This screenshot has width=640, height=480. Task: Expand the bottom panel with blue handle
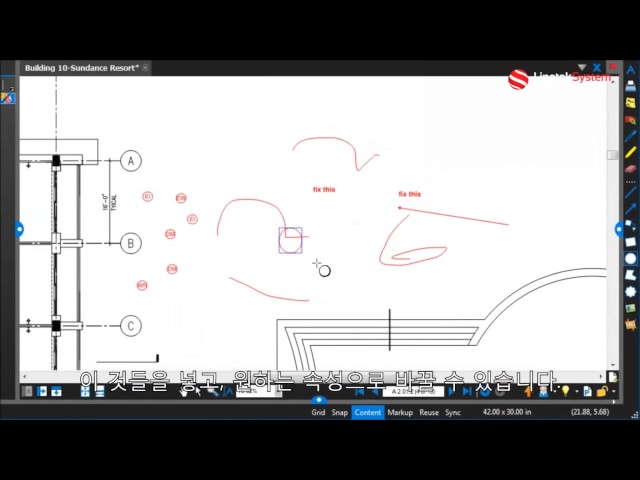tap(319, 400)
